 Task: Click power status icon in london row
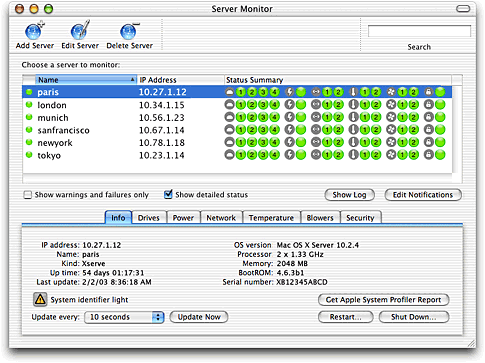(290, 105)
